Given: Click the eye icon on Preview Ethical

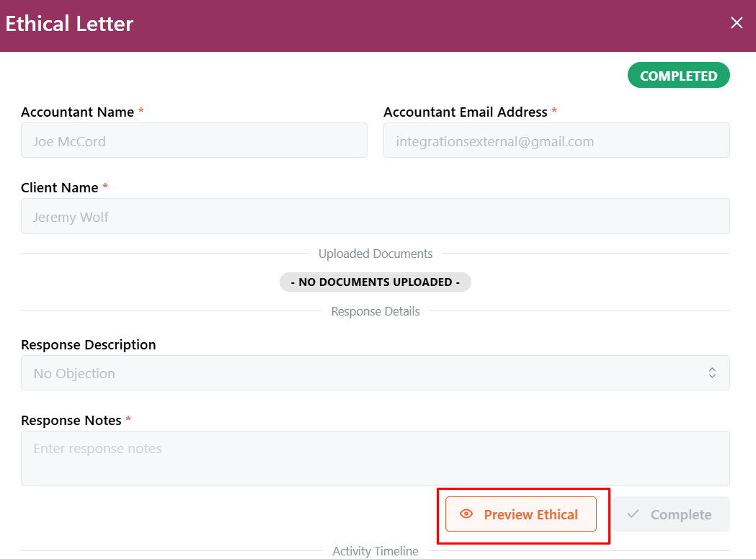Looking at the screenshot, I should click(x=466, y=514).
